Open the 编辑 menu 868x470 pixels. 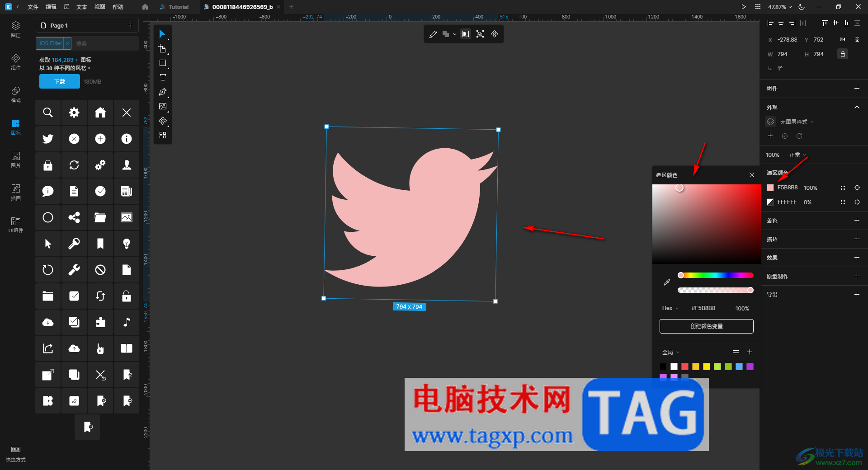click(51, 7)
